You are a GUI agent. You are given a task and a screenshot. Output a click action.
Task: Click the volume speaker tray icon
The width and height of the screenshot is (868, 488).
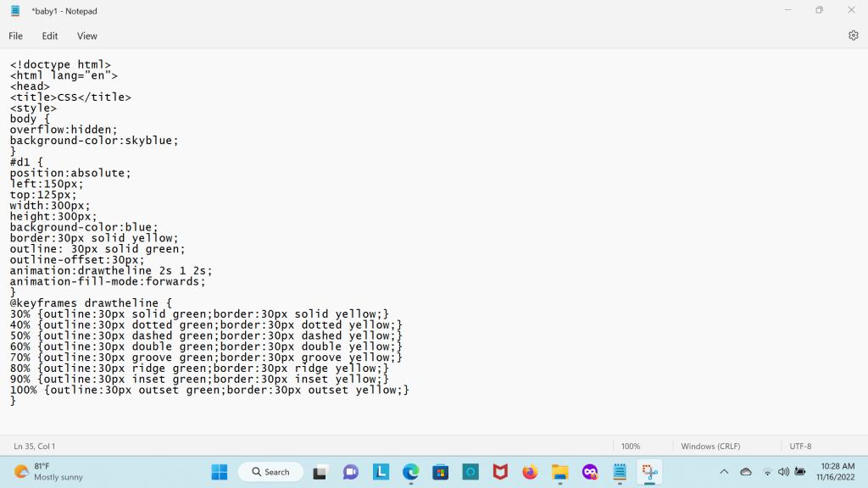(x=783, y=472)
